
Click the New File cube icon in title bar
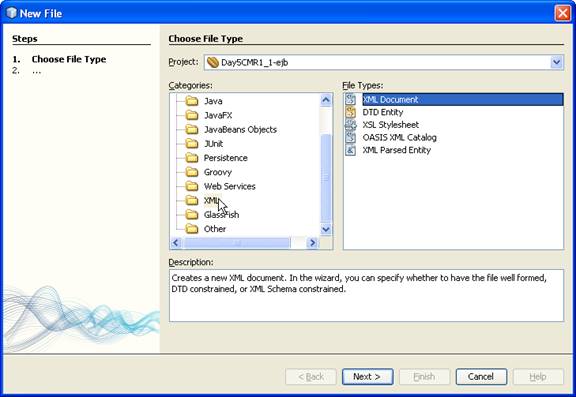[x=11, y=13]
